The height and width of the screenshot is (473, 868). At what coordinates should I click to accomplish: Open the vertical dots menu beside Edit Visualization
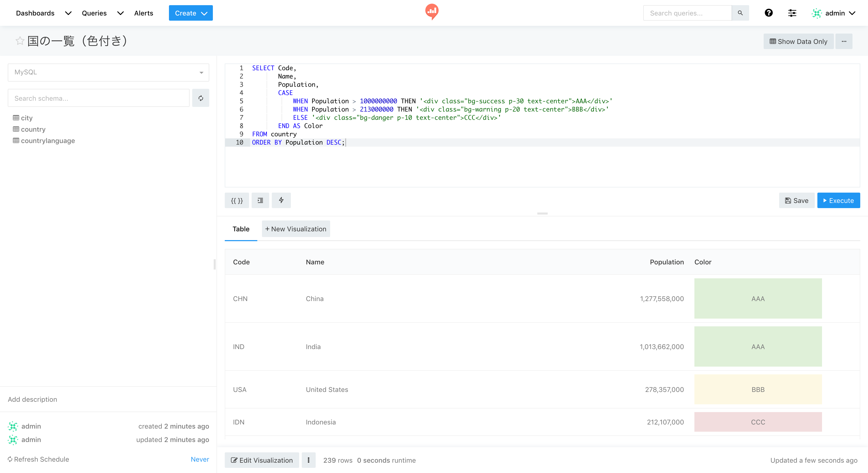[x=308, y=460]
